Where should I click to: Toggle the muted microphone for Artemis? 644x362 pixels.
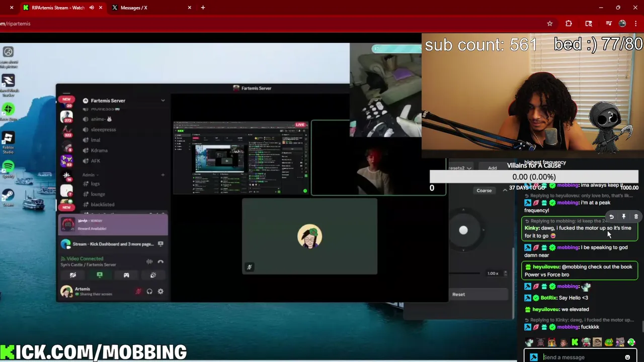coord(138,292)
